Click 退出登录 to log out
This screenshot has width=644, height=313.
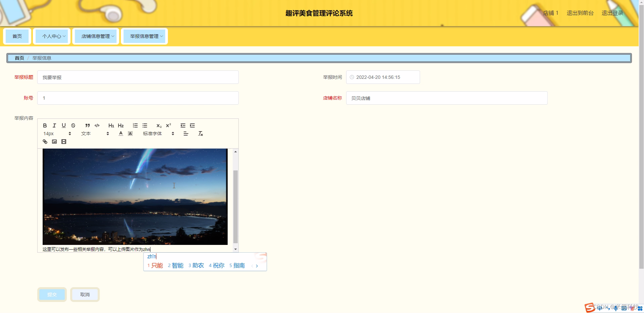pos(612,13)
